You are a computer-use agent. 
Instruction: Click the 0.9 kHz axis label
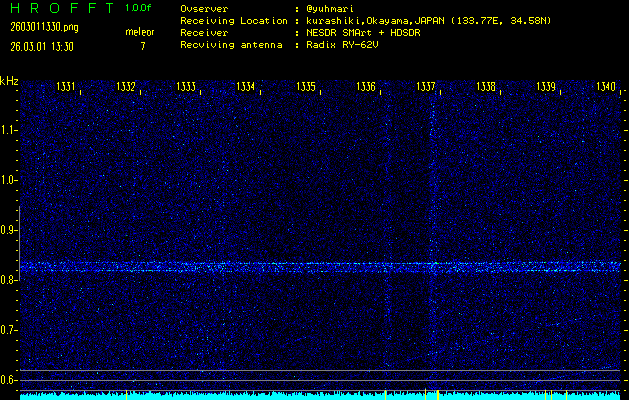point(9,230)
